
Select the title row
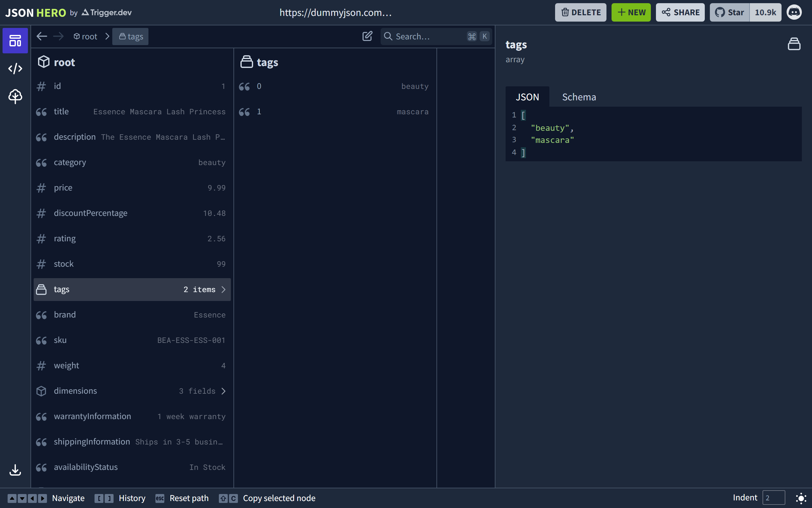pos(132,111)
